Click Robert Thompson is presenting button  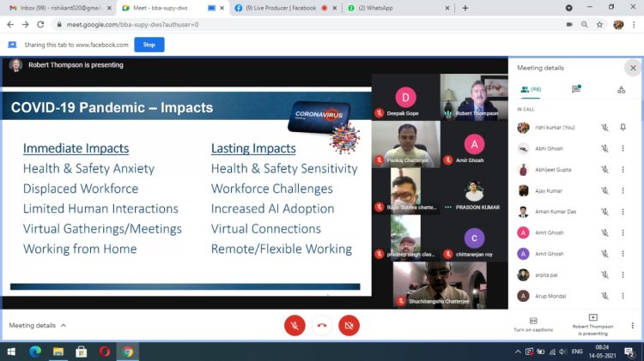pos(592,325)
